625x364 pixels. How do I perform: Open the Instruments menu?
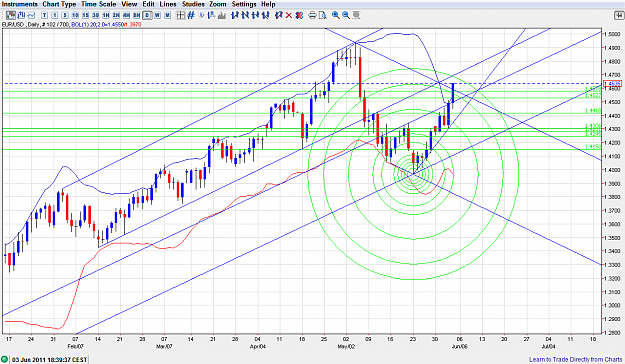tap(20, 4)
